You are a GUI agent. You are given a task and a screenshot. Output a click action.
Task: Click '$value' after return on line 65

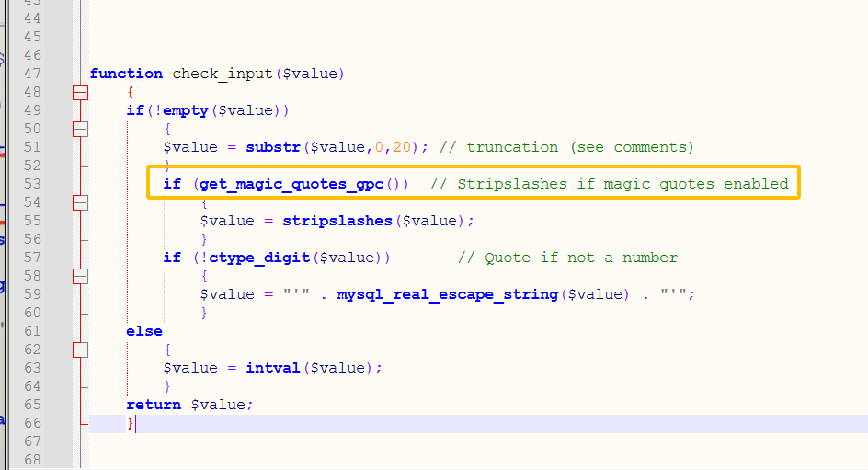[x=218, y=405]
